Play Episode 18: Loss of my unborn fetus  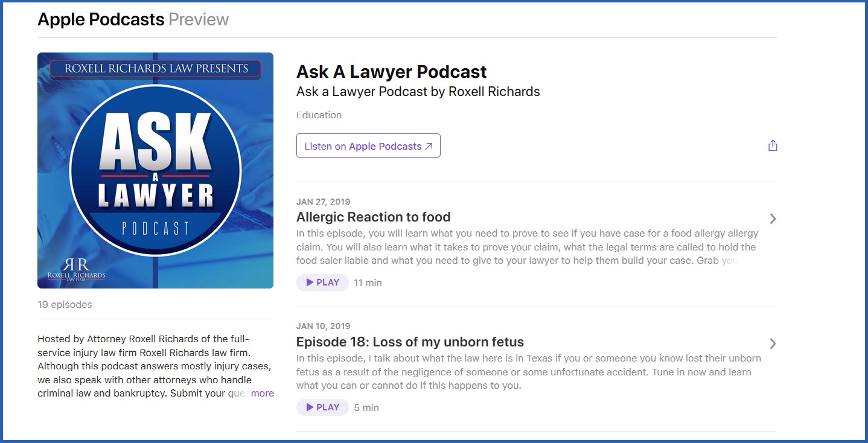coord(322,407)
